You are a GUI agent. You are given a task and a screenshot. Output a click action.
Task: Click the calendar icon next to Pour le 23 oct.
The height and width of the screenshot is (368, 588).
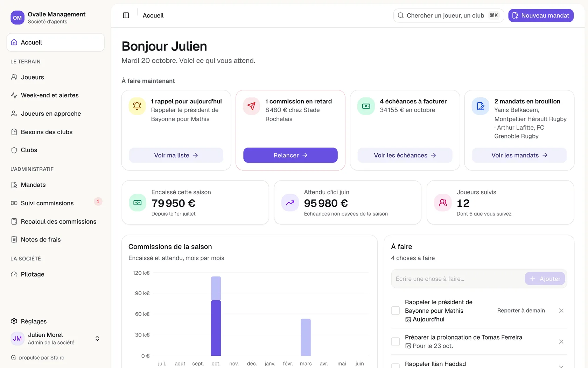408,346
